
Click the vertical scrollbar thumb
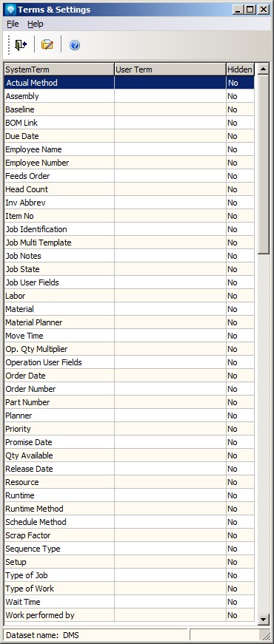pyautogui.click(x=264, y=164)
